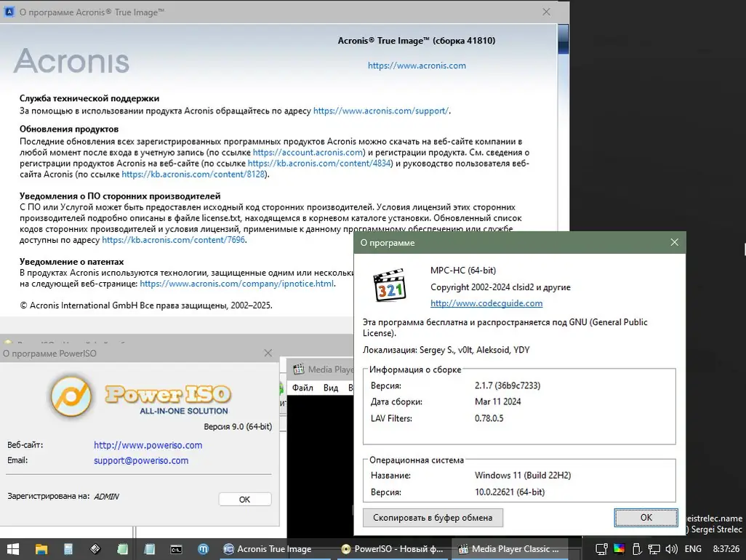Open the calculator icon in the taskbar
746x560 pixels.
68,549
